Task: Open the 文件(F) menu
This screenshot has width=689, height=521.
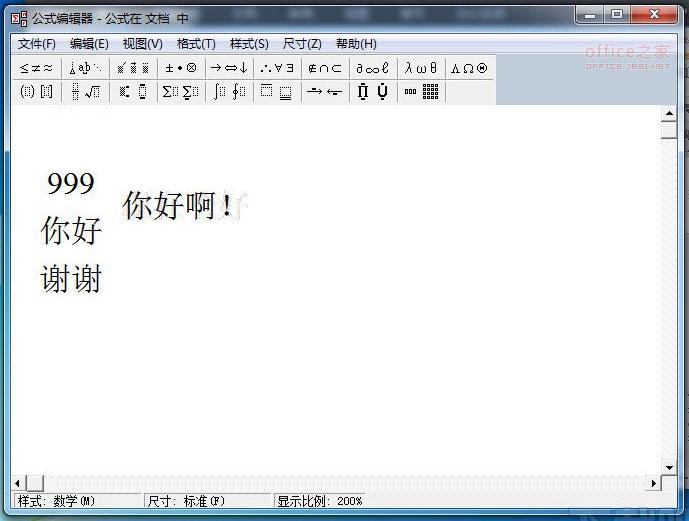Action: point(37,44)
